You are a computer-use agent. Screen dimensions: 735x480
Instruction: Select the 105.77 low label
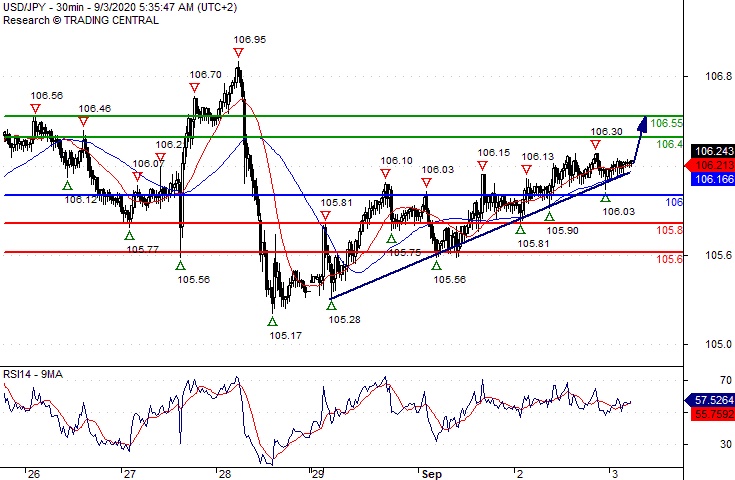tap(143, 249)
